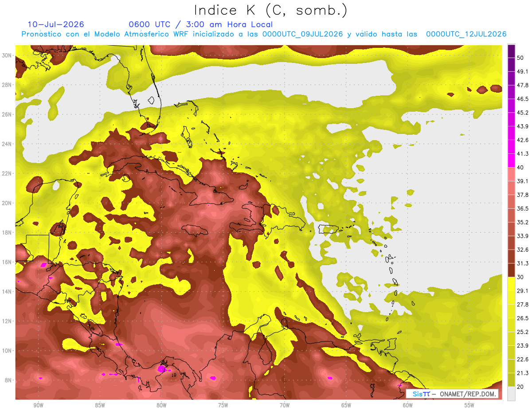Click the '41.3' colorbar value
Viewport: 532px width, 411px height.
[x=522, y=154]
